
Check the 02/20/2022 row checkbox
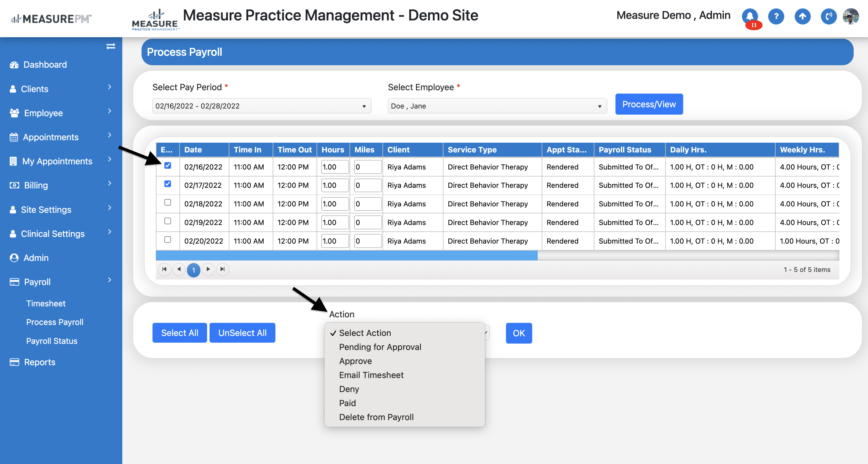pos(167,239)
